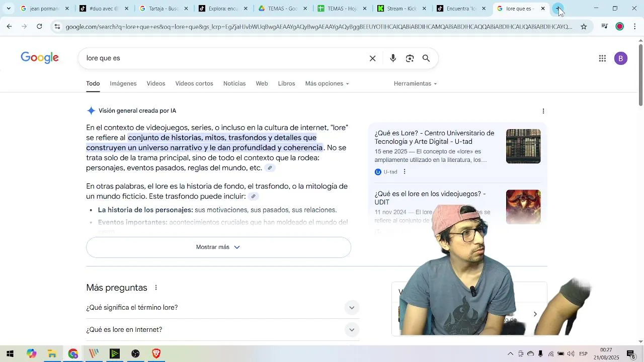Open the Copilot taskbar icon
The image size is (644, 362).
click(31, 354)
